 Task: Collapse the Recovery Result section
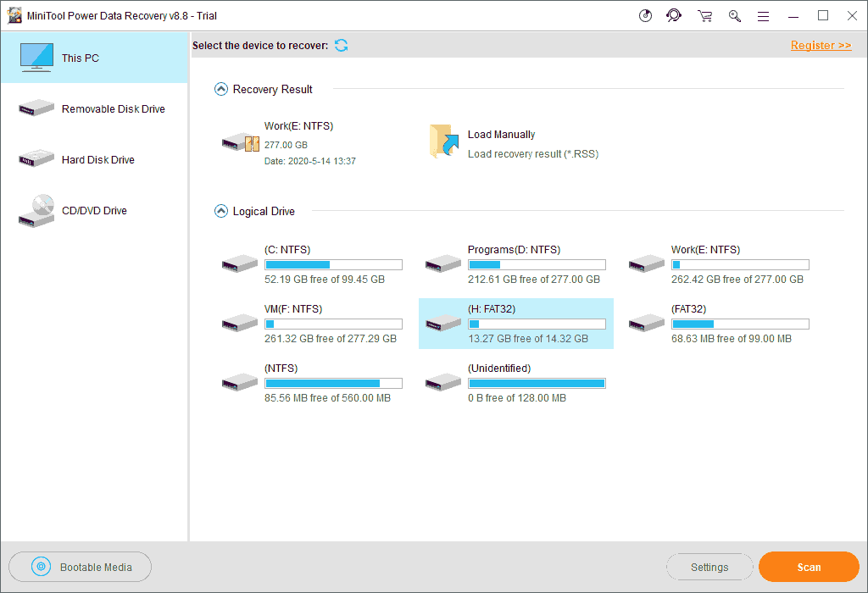(221, 89)
